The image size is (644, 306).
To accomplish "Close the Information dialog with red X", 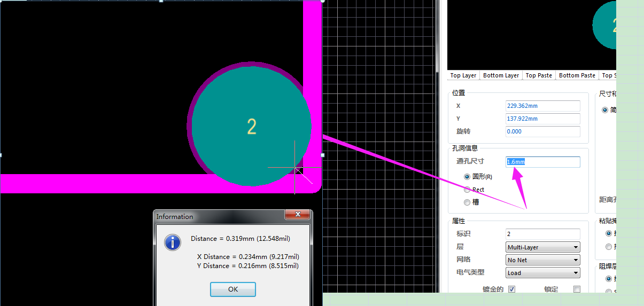I will [297, 215].
